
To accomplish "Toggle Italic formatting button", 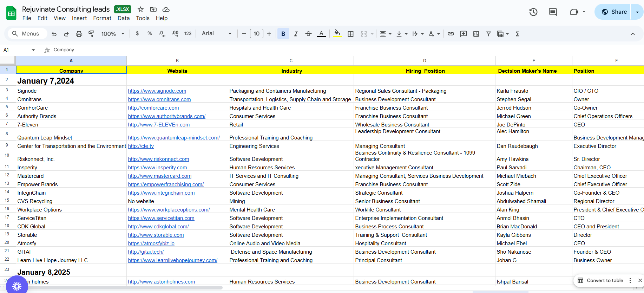I will (296, 34).
